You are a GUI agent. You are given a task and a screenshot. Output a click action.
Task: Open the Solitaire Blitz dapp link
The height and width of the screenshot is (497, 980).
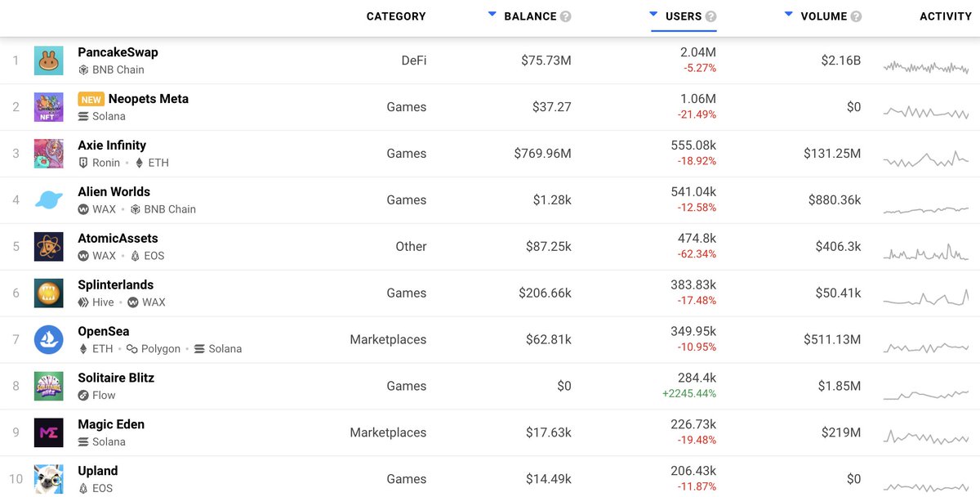[x=116, y=378]
